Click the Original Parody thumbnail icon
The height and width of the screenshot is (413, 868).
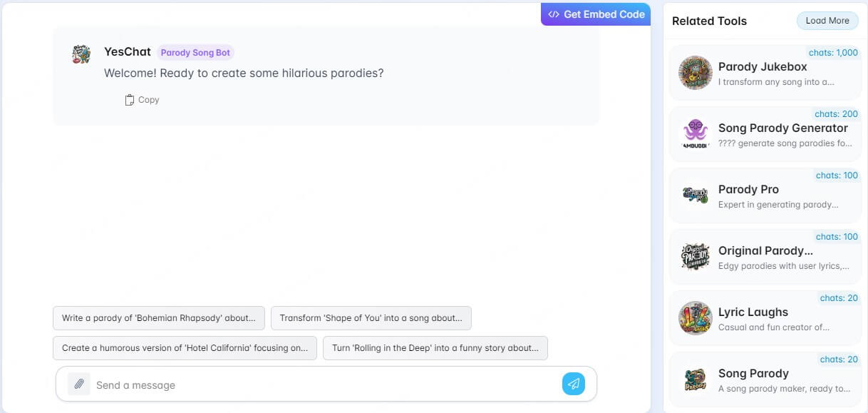click(695, 256)
